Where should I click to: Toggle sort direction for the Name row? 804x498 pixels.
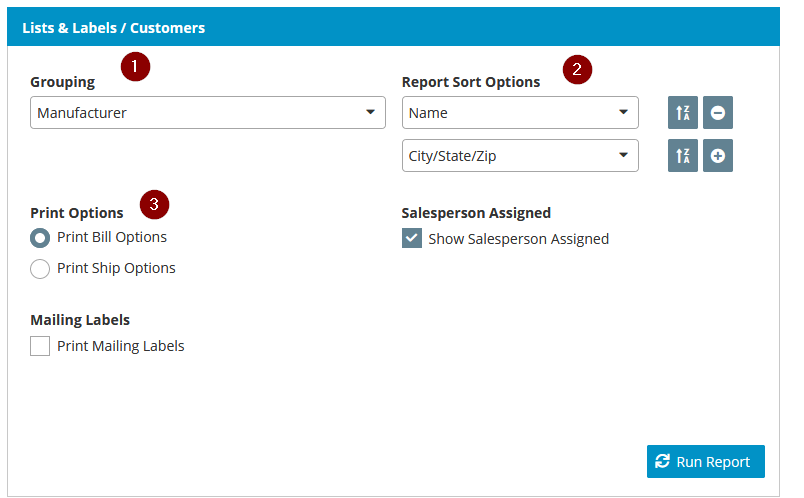683,113
